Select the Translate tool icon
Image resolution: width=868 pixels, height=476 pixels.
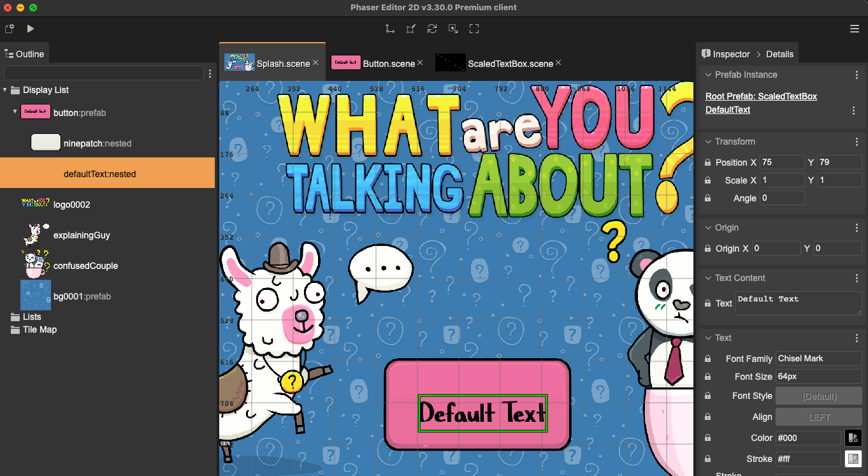point(389,29)
